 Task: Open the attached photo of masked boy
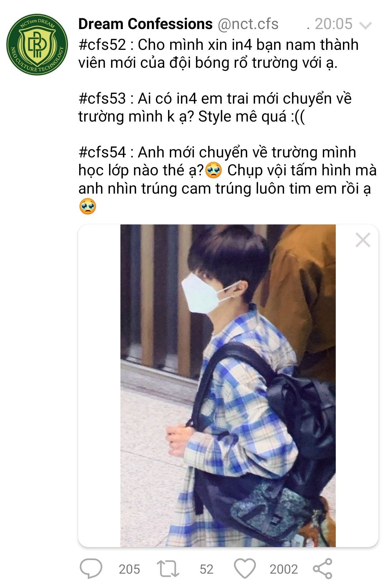pos(228,385)
